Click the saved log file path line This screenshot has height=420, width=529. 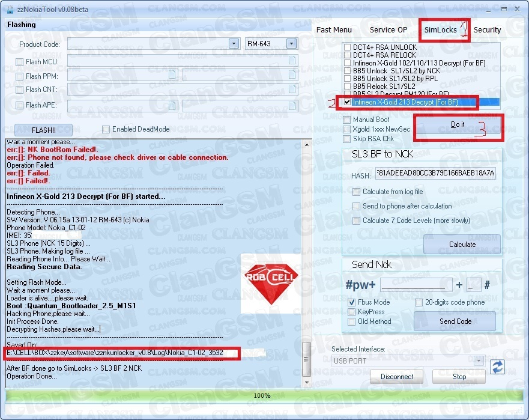[115, 353]
